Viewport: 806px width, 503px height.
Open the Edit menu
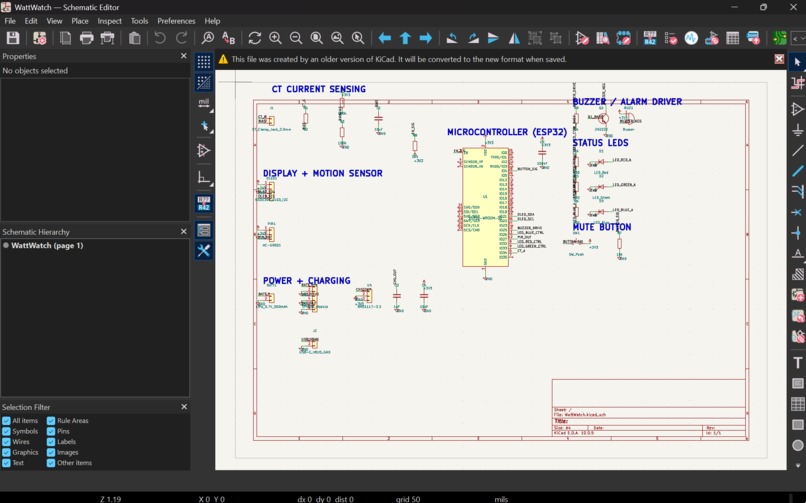click(x=31, y=21)
